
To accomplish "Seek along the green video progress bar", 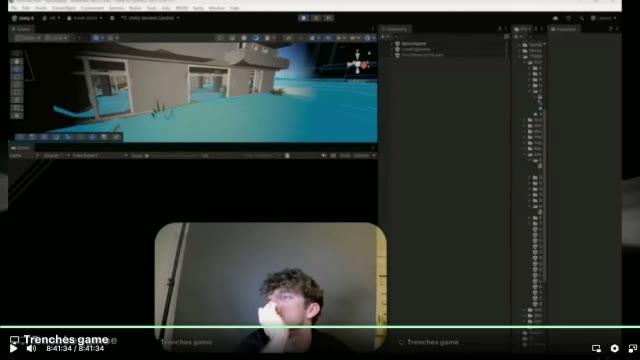I will (320, 327).
